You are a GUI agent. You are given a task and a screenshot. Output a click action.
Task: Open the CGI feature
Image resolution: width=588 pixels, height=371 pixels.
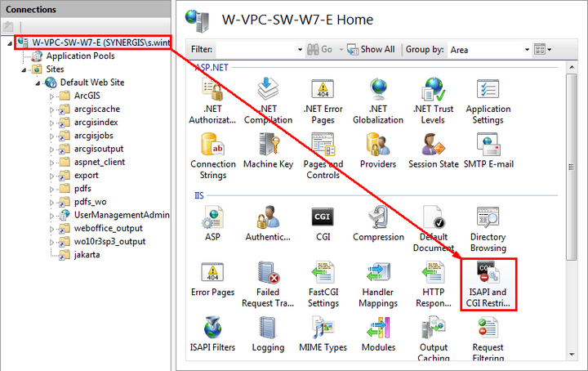coord(323,223)
